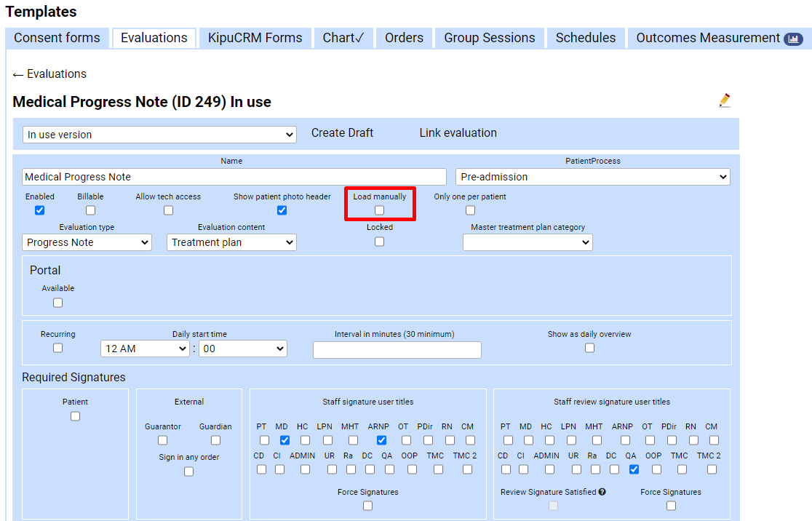812x521 pixels.
Task: Check the Patient signature requirement
Action: 75,415
